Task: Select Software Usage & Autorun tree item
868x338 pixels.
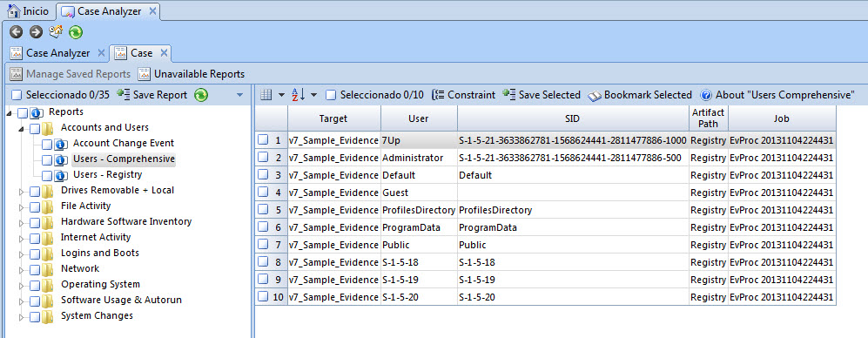Action: click(x=121, y=301)
